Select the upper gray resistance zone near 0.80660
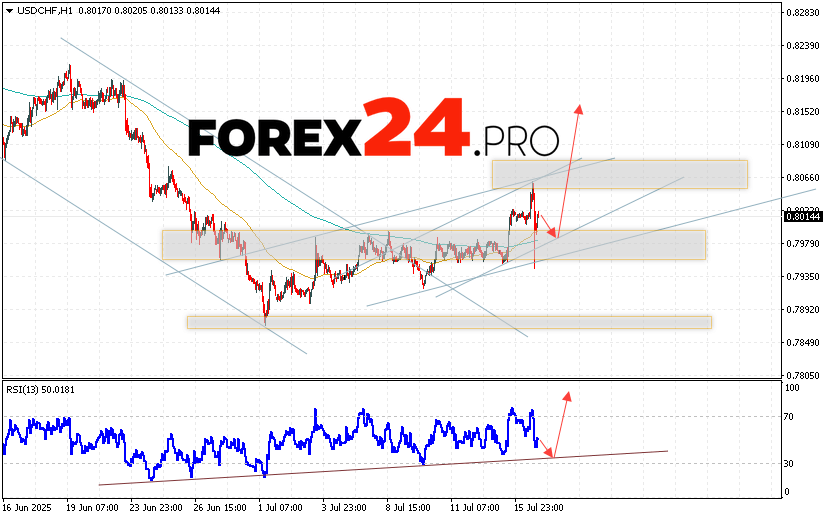This screenshot has width=827, height=519. tap(619, 174)
